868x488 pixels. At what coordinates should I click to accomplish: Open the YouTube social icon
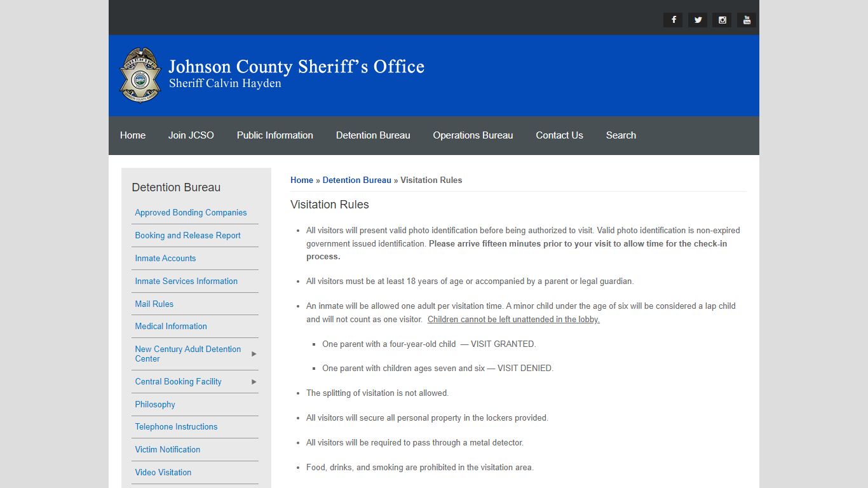coord(747,20)
